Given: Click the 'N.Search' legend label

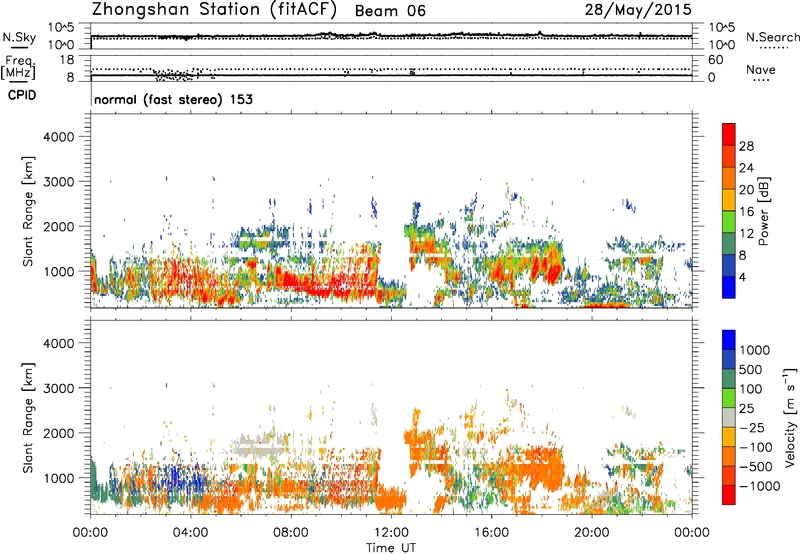Looking at the screenshot, I should click(x=772, y=37).
